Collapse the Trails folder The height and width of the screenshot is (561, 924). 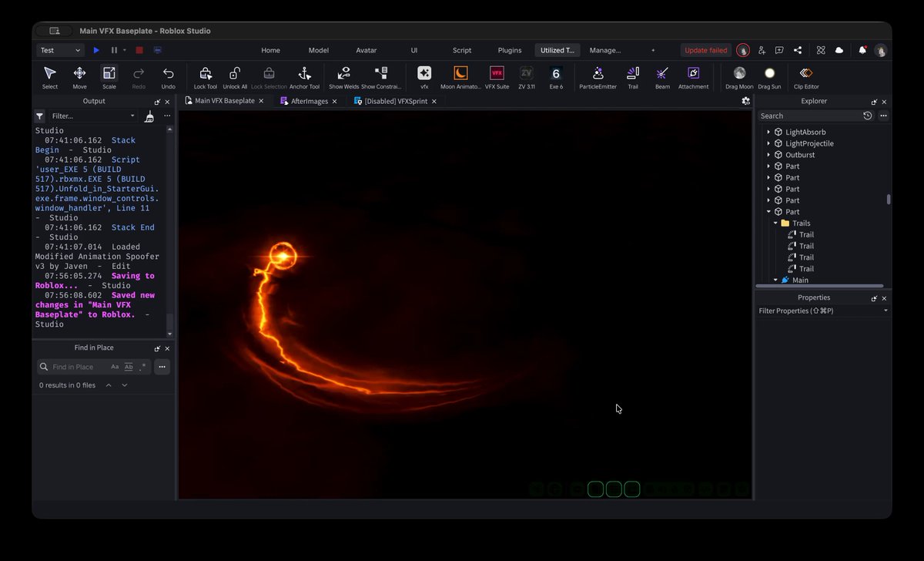[x=775, y=223]
